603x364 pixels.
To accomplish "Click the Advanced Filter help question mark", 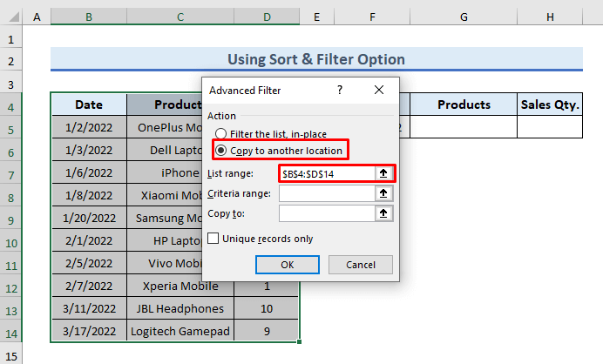I will tap(340, 90).
